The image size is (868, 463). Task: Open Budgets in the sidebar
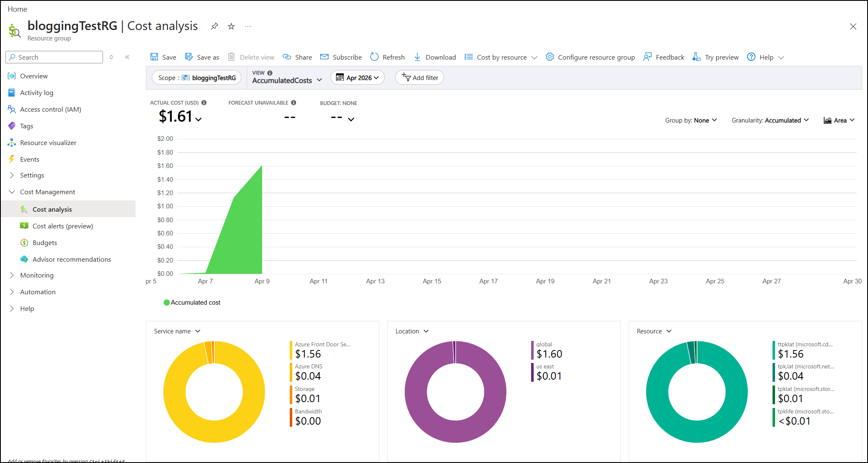click(45, 243)
